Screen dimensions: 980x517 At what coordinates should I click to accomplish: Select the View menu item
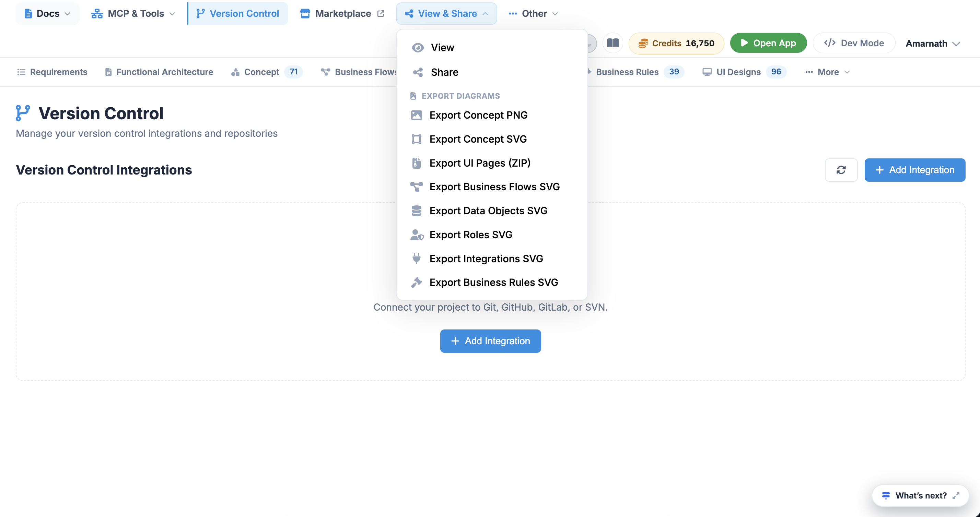pyautogui.click(x=492, y=48)
